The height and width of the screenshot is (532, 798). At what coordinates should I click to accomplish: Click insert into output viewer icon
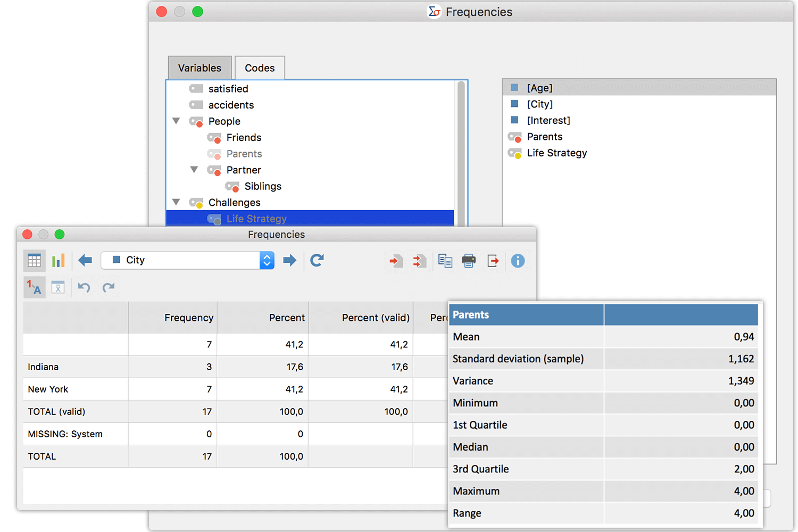tap(396, 261)
